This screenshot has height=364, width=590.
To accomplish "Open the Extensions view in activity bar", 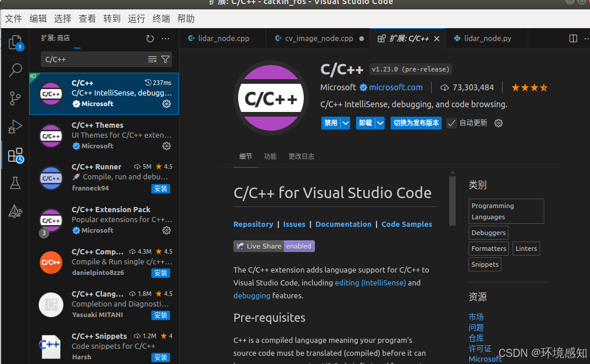I will click(16, 155).
